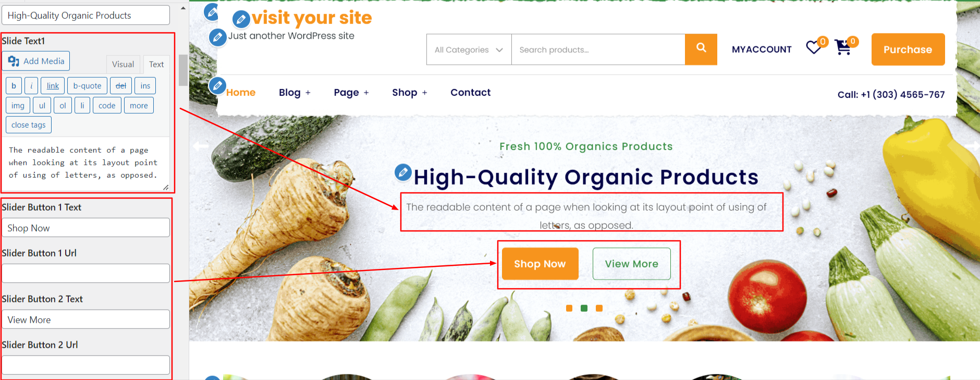Select the third orange slider dot

click(x=599, y=308)
